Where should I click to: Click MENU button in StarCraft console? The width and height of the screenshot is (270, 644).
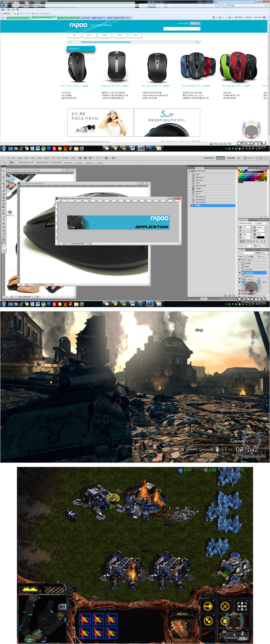[182, 614]
